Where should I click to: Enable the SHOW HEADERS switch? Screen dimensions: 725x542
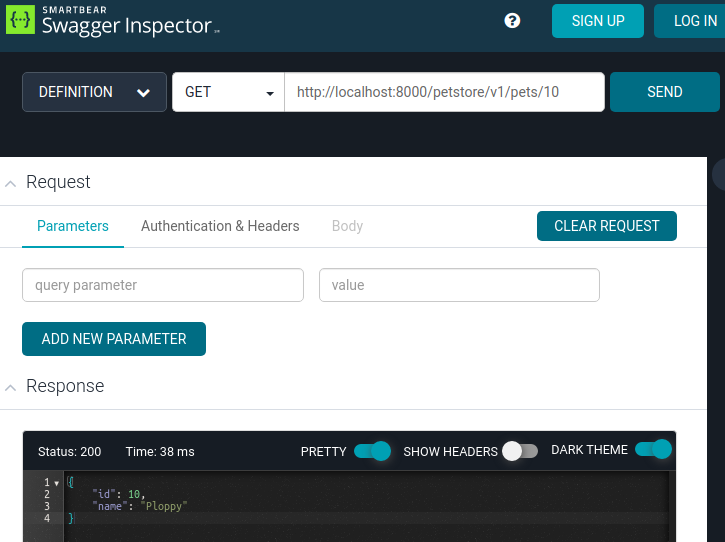[x=520, y=451]
